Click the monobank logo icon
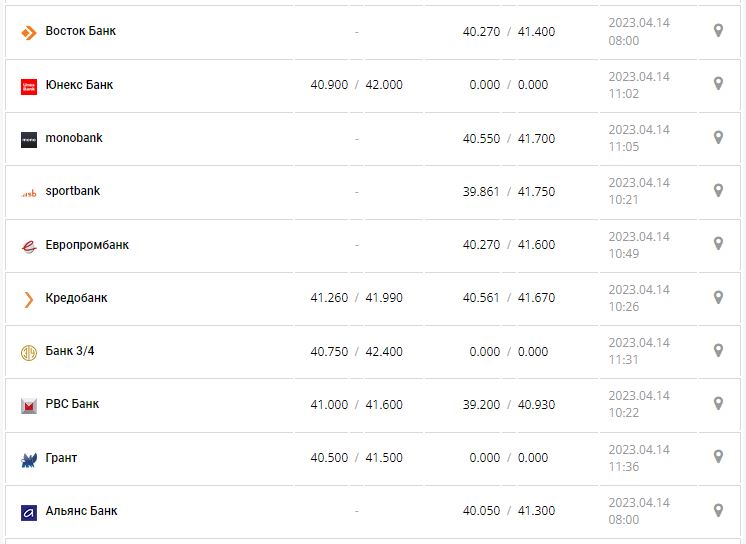Screen dimensions: 746x544 (x=28, y=139)
